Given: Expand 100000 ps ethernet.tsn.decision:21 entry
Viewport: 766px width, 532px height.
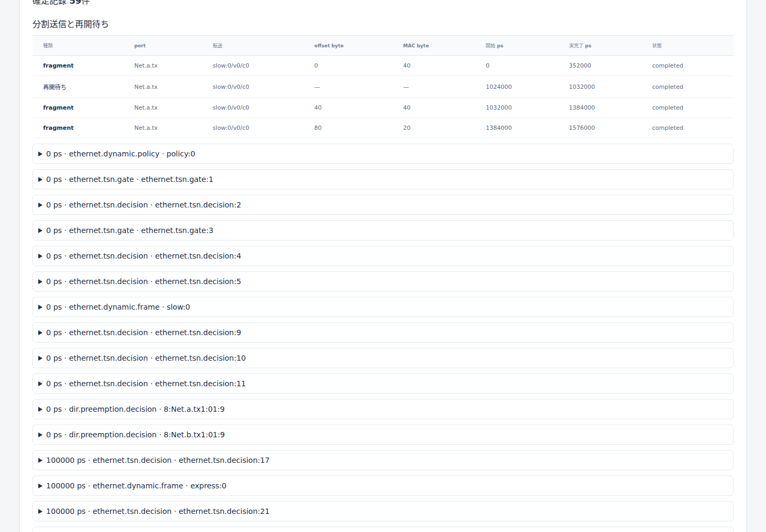Looking at the screenshot, I should coord(382,511).
